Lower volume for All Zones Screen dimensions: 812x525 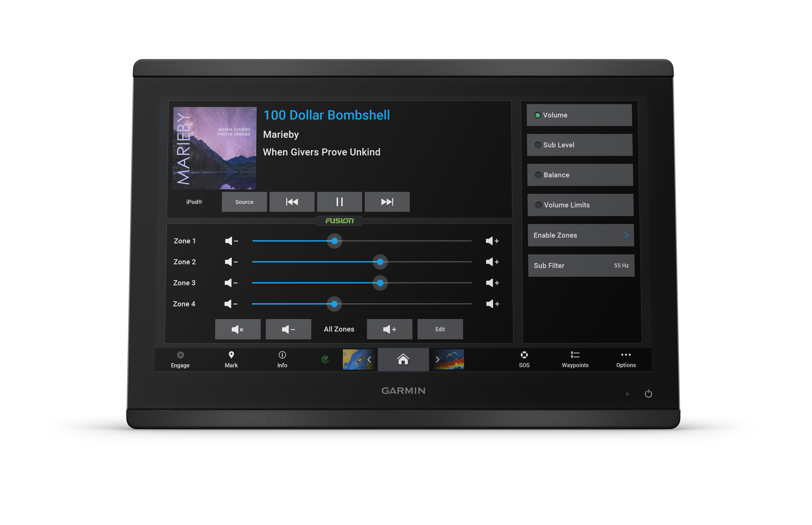pos(288,329)
